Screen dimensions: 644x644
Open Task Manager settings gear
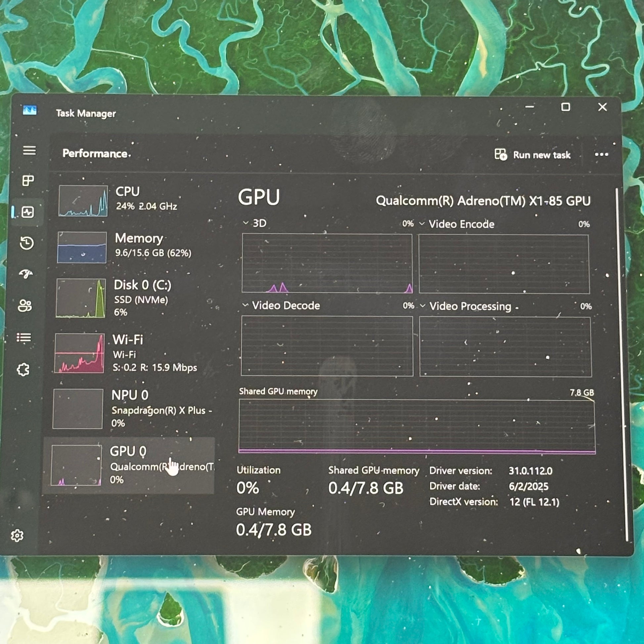pos(17,536)
